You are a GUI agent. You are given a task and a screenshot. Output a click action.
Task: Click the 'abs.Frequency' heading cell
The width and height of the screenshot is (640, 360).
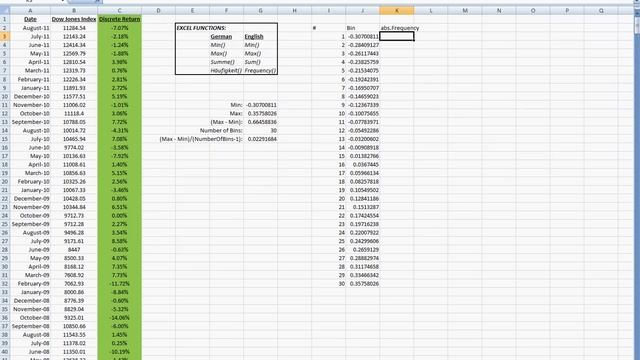click(400, 28)
